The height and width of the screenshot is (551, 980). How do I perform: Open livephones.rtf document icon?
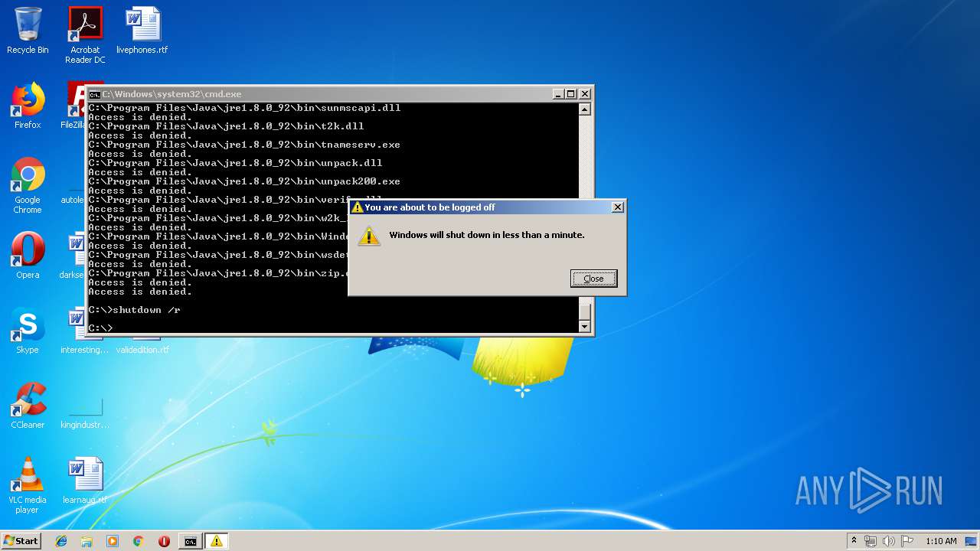(142, 31)
